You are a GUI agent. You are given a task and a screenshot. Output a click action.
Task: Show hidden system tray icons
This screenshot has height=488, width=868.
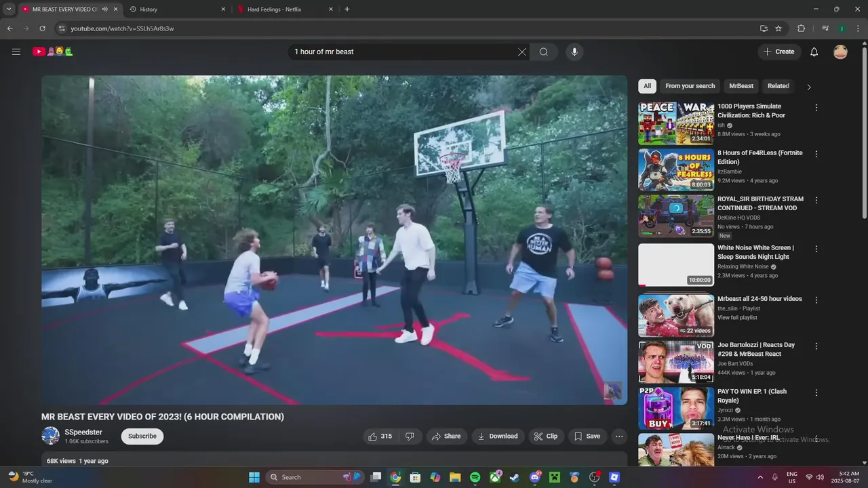[759, 477]
